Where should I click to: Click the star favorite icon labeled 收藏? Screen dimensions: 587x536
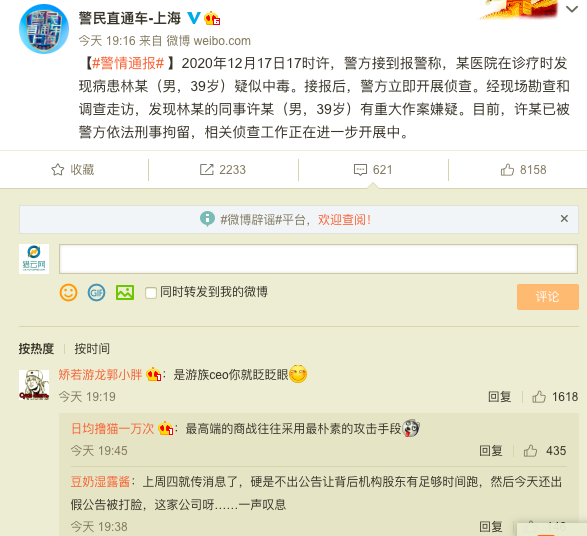(58, 170)
